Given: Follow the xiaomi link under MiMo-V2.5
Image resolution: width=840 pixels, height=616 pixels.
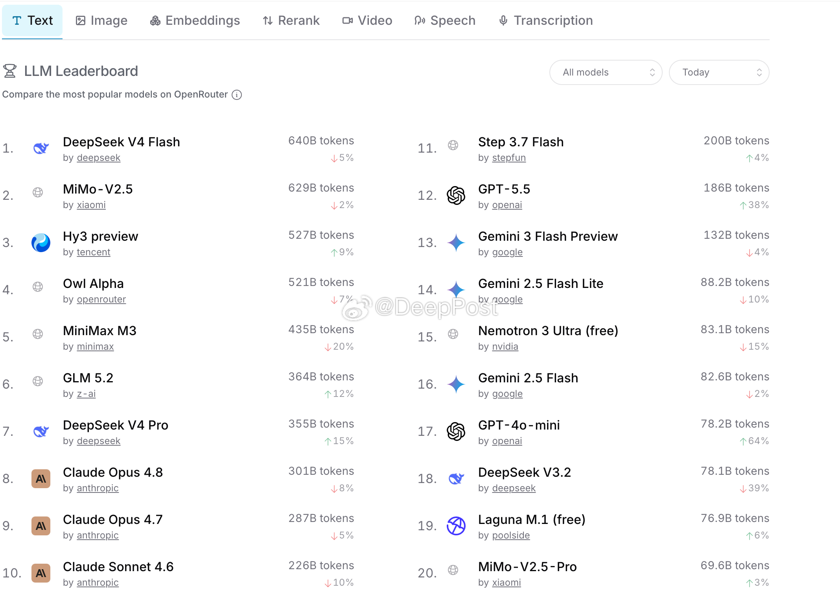Looking at the screenshot, I should 91,205.
